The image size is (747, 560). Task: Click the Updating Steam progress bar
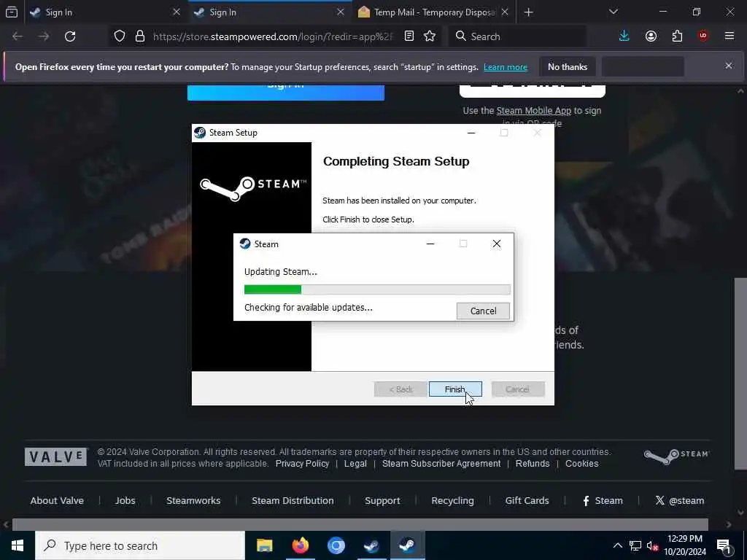pos(377,289)
